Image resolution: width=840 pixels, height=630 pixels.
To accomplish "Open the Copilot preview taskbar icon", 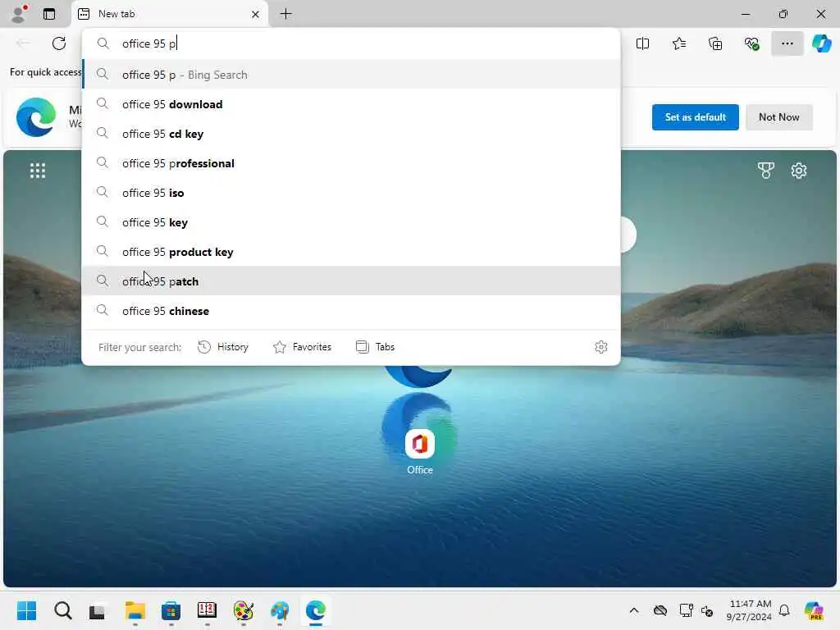I will pyautogui.click(x=814, y=610).
